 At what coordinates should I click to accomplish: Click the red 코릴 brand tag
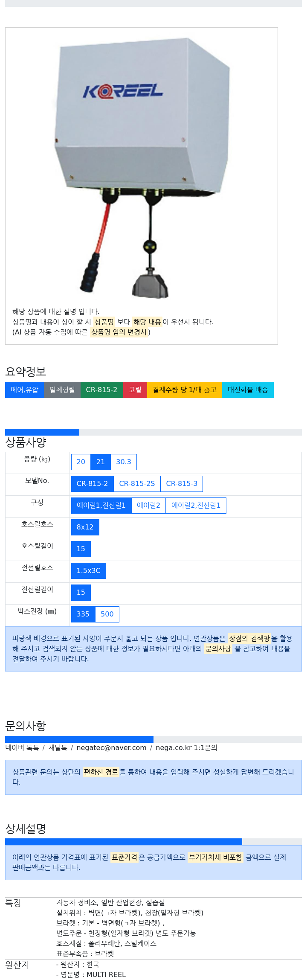(x=135, y=390)
